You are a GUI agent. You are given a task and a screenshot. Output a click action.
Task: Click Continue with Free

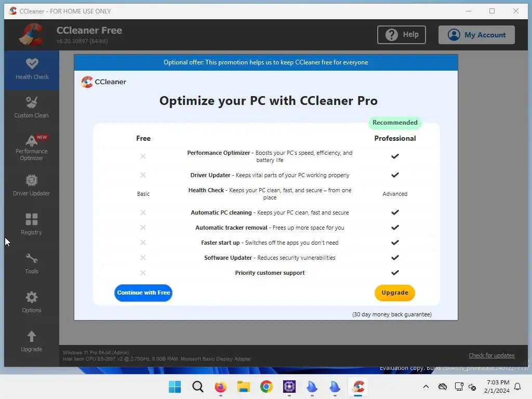coord(143,292)
